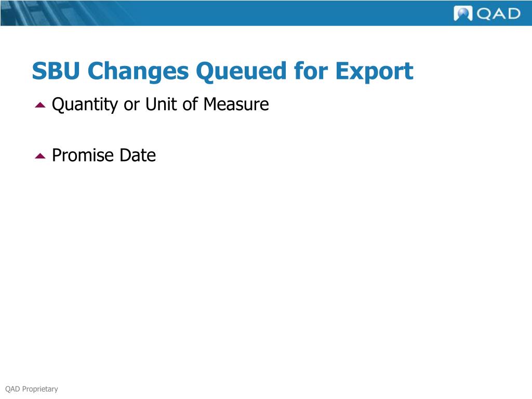Viewport: 532px width, 399px height.
Task: Click the word 'for' in the title
Action: (311, 71)
